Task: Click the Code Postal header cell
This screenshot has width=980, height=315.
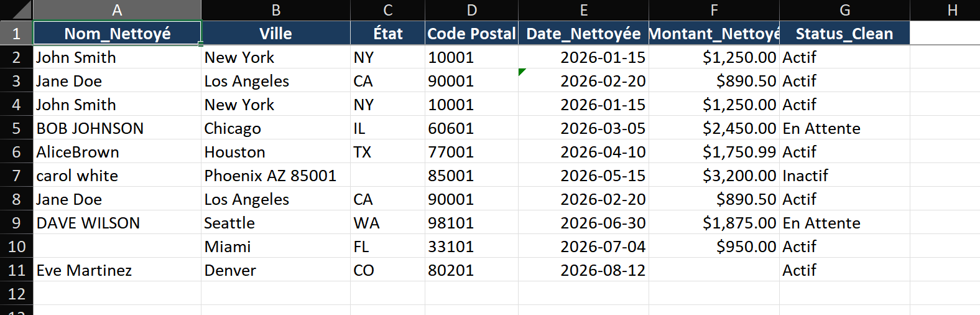Action: (x=471, y=33)
